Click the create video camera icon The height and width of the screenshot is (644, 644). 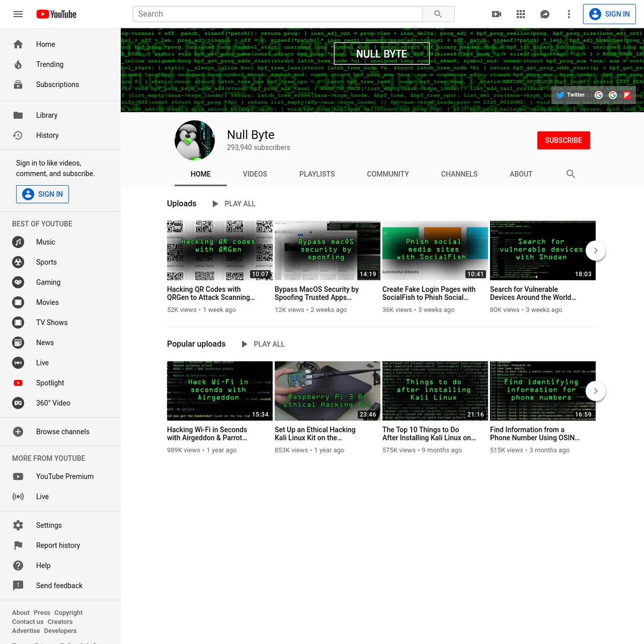(x=496, y=14)
